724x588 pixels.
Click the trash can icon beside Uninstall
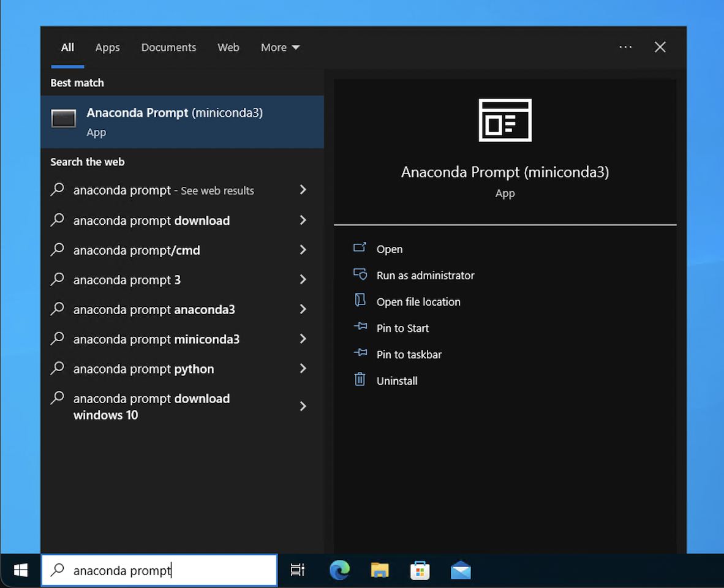[x=360, y=379]
